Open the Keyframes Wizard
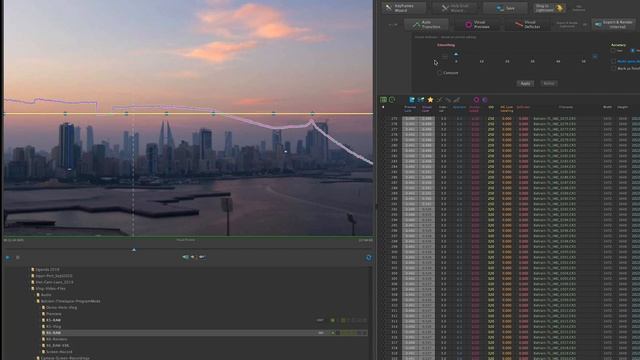 click(404, 8)
